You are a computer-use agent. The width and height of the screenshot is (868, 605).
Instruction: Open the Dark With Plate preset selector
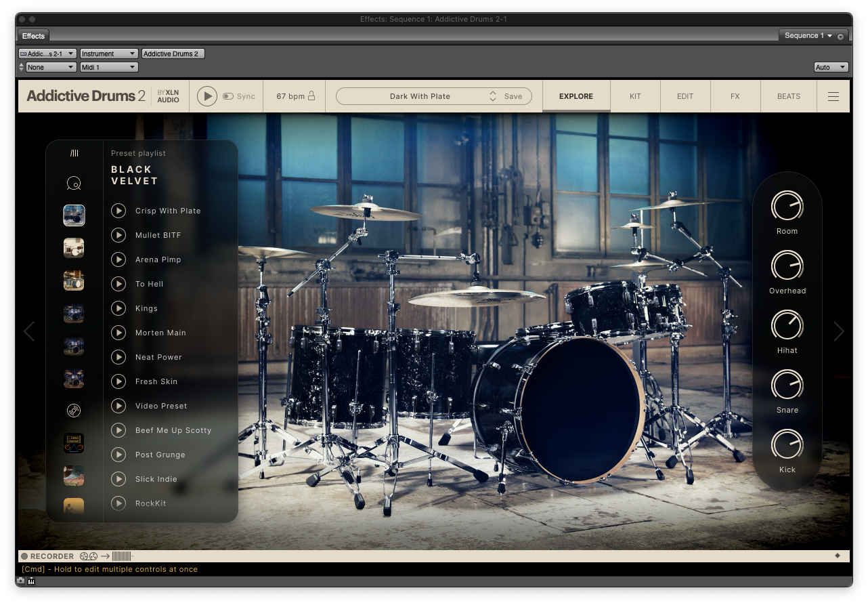pos(420,96)
